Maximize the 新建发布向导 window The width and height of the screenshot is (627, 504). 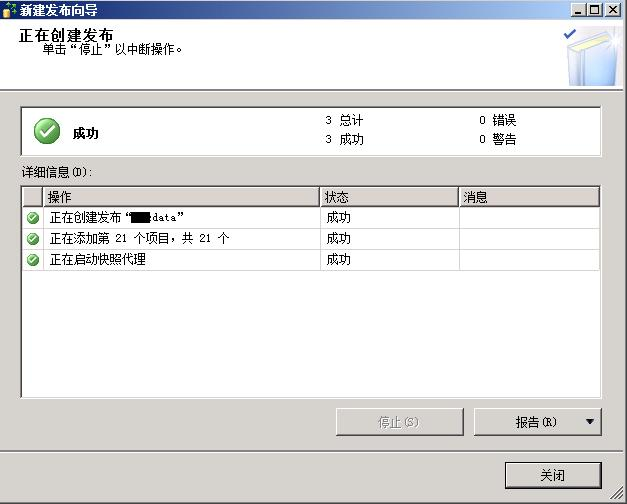click(x=595, y=10)
